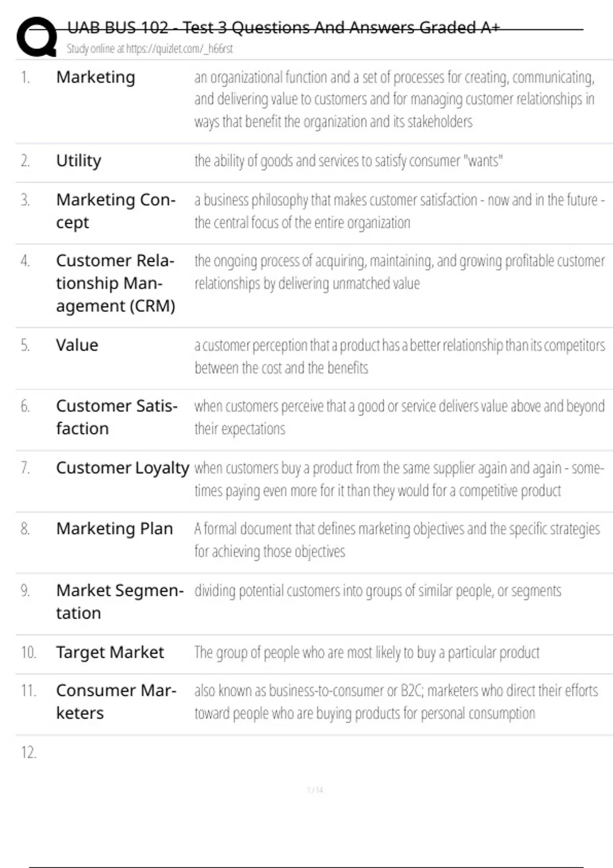Select the Market Segmentation definition text
The height and width of the screenshot is (868, 613).
(378, 591)
